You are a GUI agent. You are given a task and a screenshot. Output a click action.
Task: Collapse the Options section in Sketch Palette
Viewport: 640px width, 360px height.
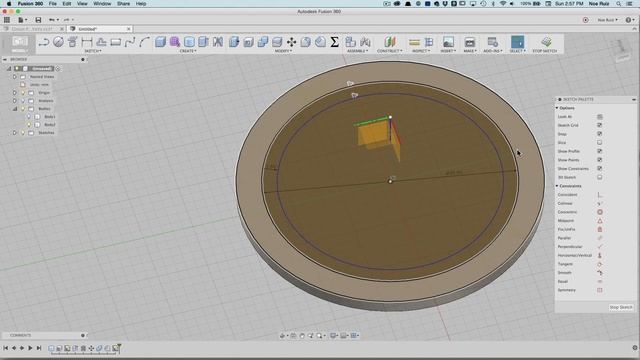tap(557, 108)
